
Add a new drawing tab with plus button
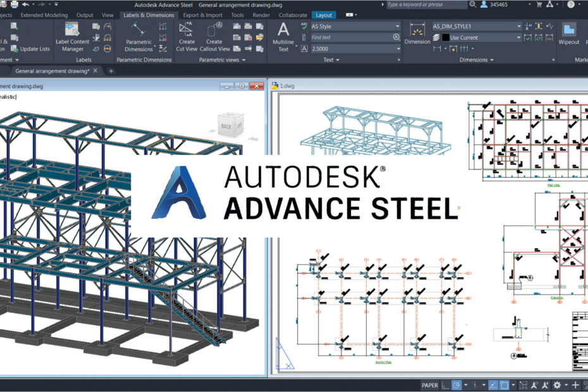click(x=111, y=71)
